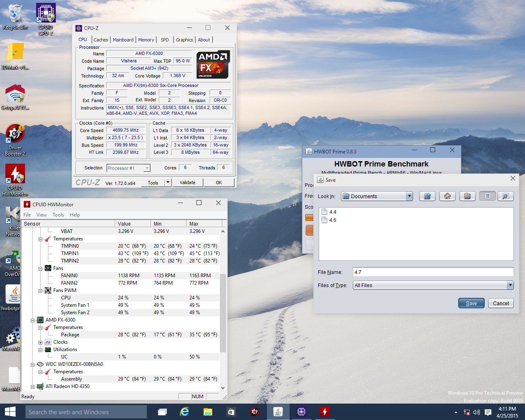Jump to Home folder in Save dialog
The width and height of the screenshot is (525, 420).
[x=447, y=196]
